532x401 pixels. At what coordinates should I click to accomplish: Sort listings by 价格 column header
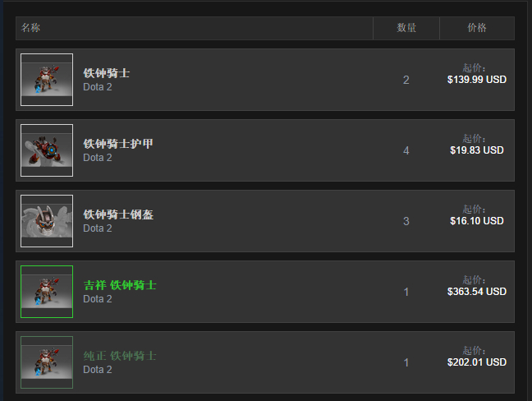(477, 28)
